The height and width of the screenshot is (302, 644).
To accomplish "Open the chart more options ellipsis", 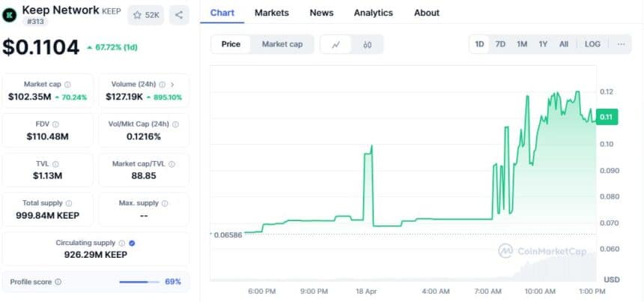I will pyautogui.click(x=621, y=44).
